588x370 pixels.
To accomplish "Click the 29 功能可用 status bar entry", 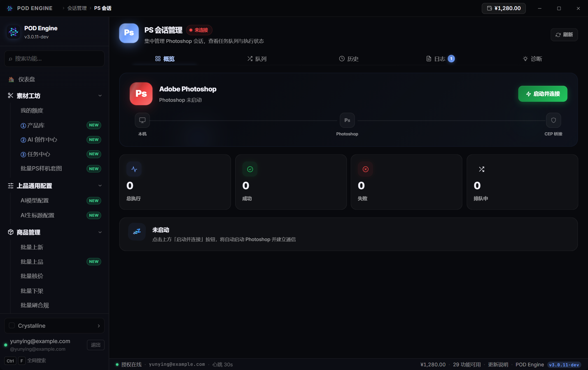I will 467,364.
